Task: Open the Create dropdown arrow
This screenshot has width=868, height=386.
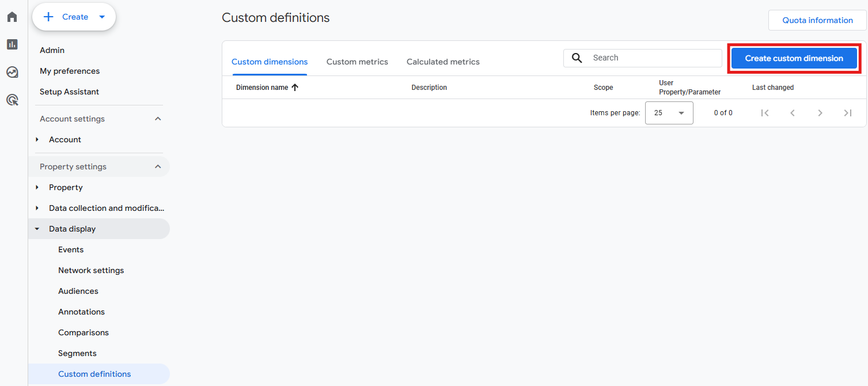Action: 102,17
